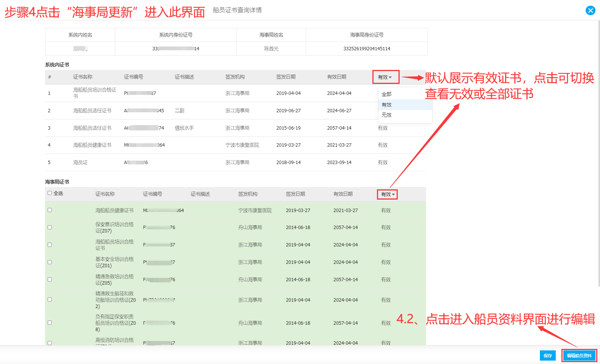Click the 二副 description in row 2
The image size is (600, 364).
point(180,111)
